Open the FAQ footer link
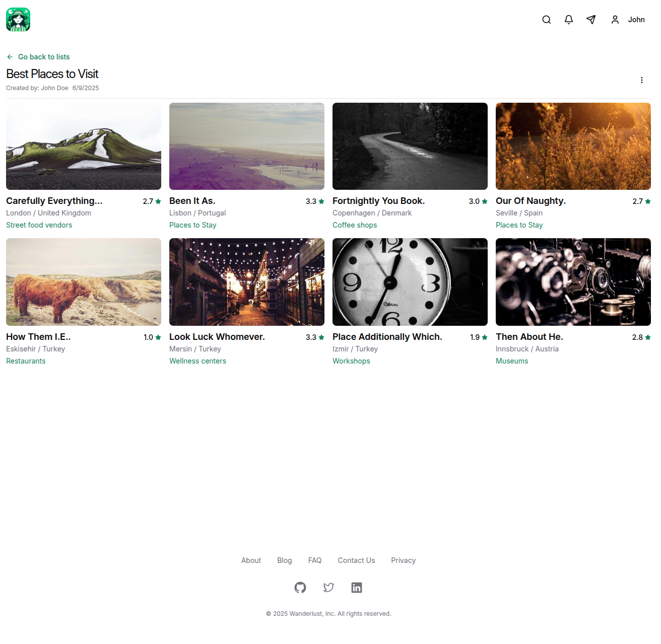This screenshot has height=644, width=661. [315, 560]
